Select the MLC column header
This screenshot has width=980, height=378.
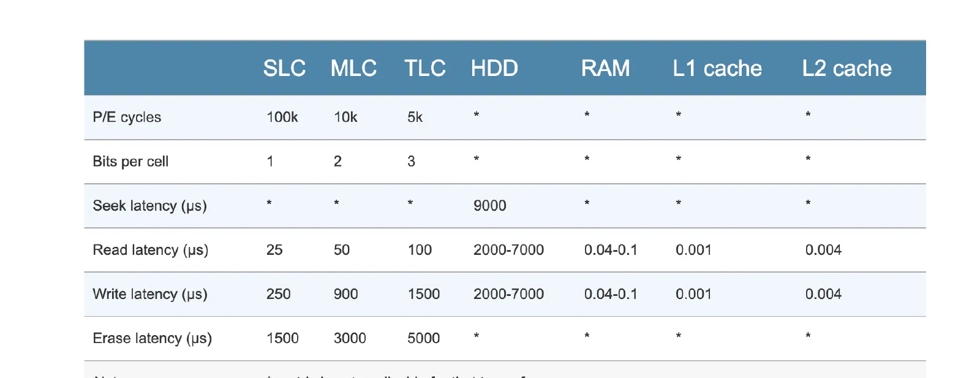353,68
